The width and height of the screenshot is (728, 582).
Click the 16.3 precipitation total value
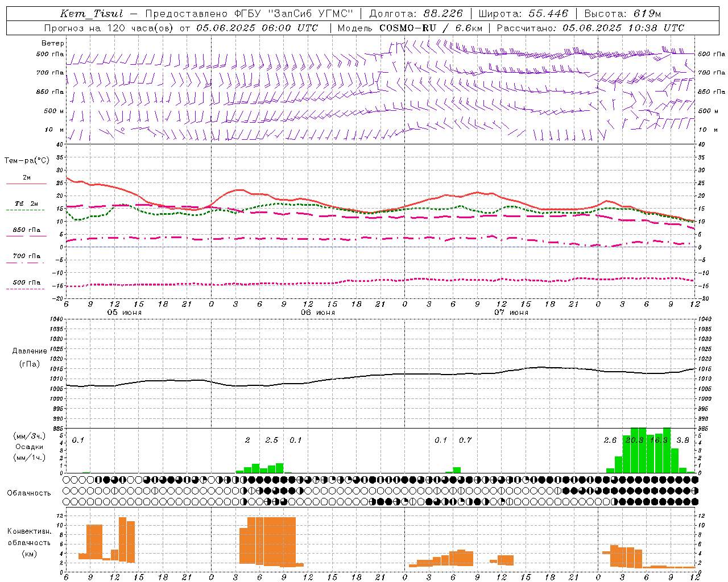(x=659, y=440)
